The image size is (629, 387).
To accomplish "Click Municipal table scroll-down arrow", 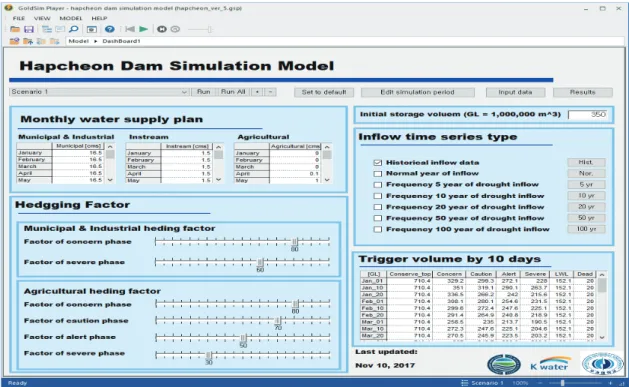I will click(x=110, y=180).
